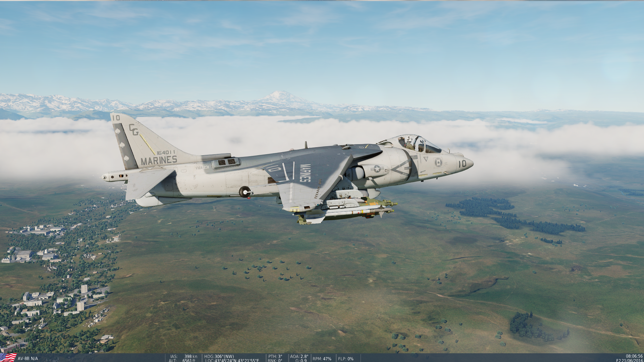Click the FLP 0% flaps readout
The height and width of the screenshot is (362, 644).
pyautogui.click(x=346, y=359)
